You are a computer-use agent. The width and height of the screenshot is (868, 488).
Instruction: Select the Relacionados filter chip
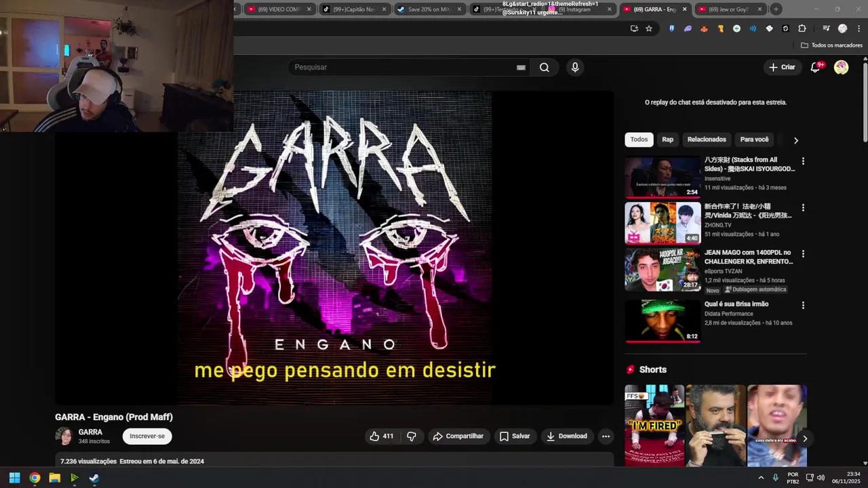[707, 140]
